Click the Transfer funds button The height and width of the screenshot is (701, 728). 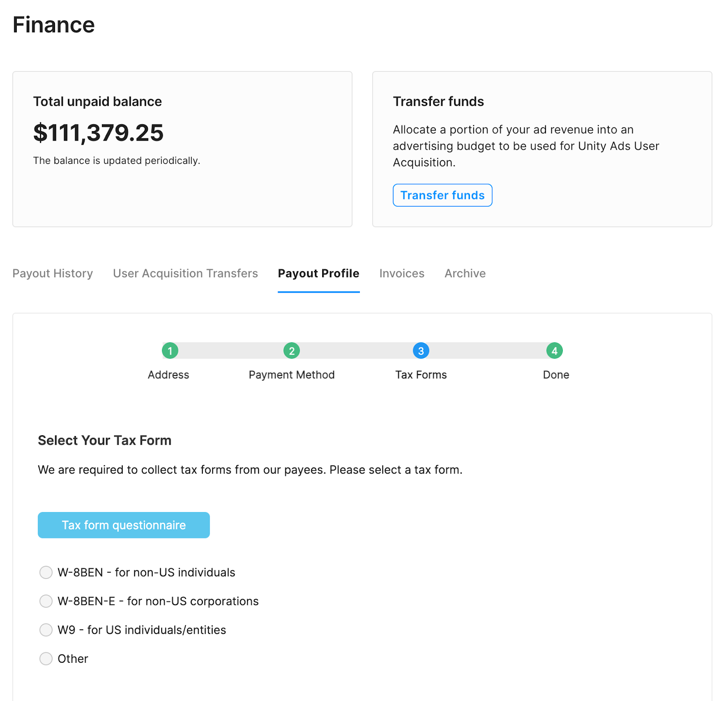click(x=442, y=195)
